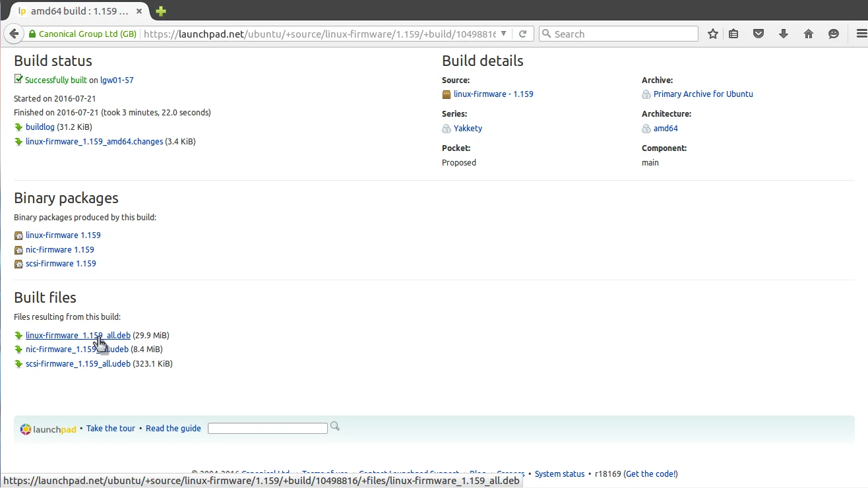Click the package icon beside scsi-firmware 1.159
The width and height of the screenshot is (868, 488).
[x=18, y=264]
